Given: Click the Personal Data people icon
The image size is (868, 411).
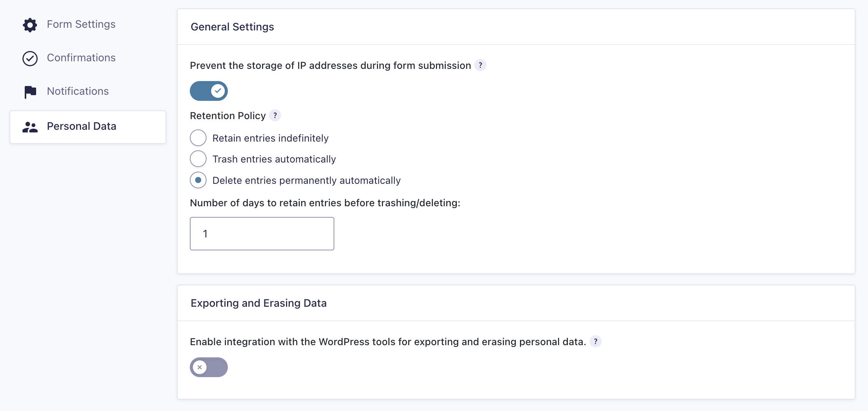Looking at the screenshot, I should point(30,127).
